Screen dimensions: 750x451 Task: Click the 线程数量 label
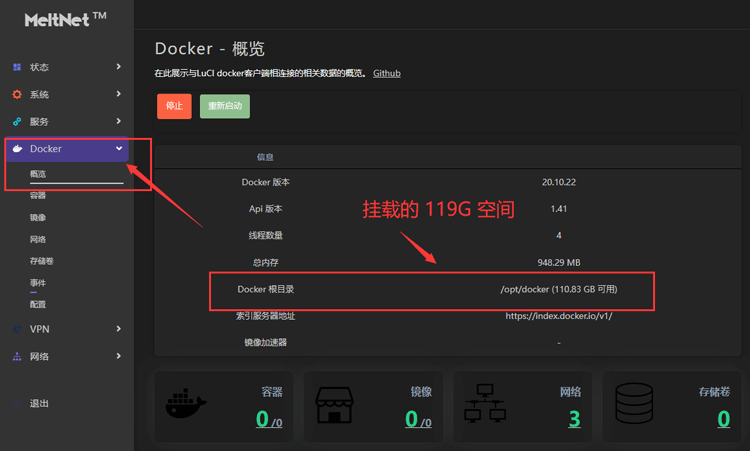[x=265, y=235]
